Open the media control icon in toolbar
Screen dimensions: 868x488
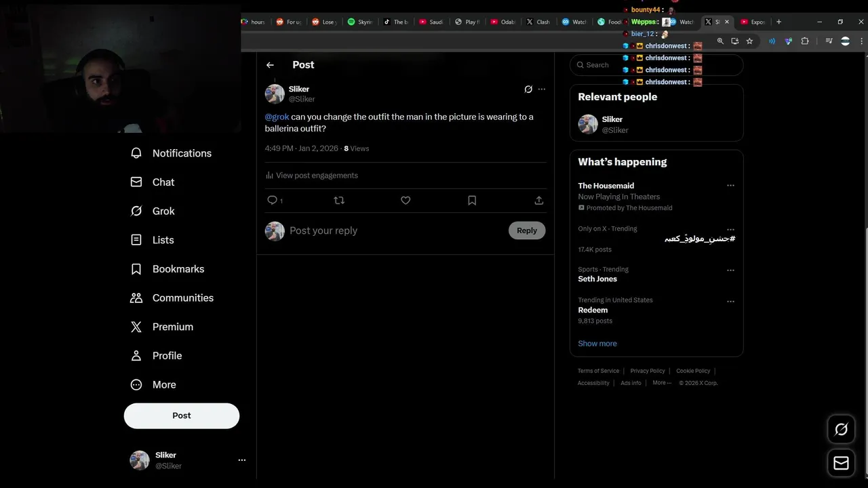[x=829, y=41]
